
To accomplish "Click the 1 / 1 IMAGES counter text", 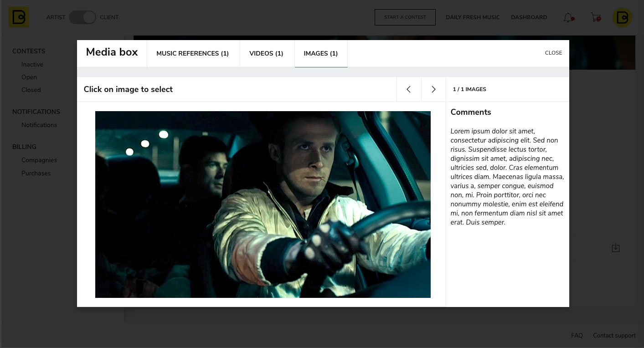I will coord(469,89).
